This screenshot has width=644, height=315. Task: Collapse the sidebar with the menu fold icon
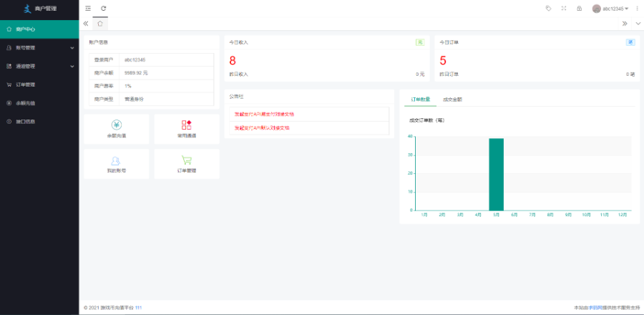coord(88,9)
